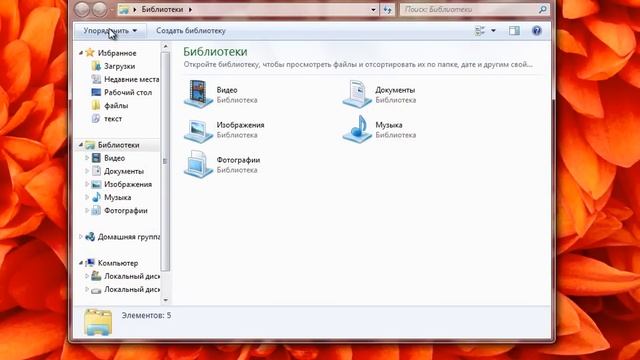Open the Фотографии library icon

click(x=198, y=164)
